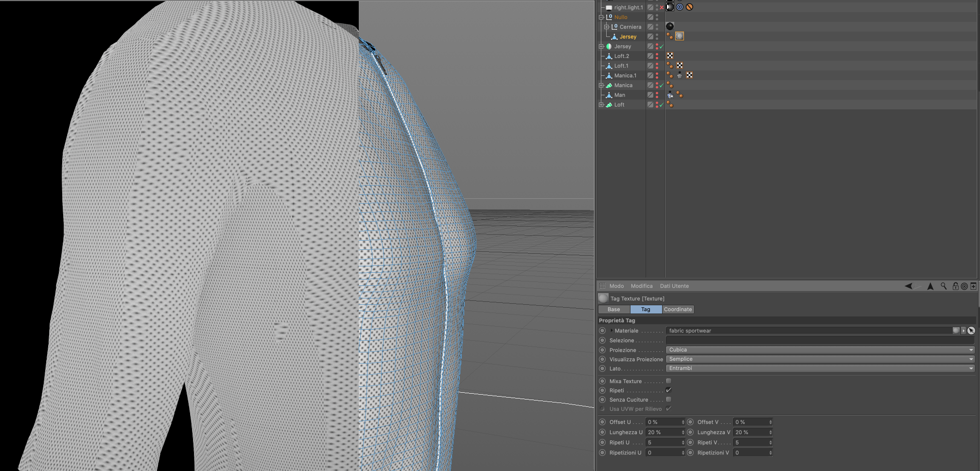Click the Ripeti U stepper arrows
This screenshot has width=980, height=471.
coord(683,442)
